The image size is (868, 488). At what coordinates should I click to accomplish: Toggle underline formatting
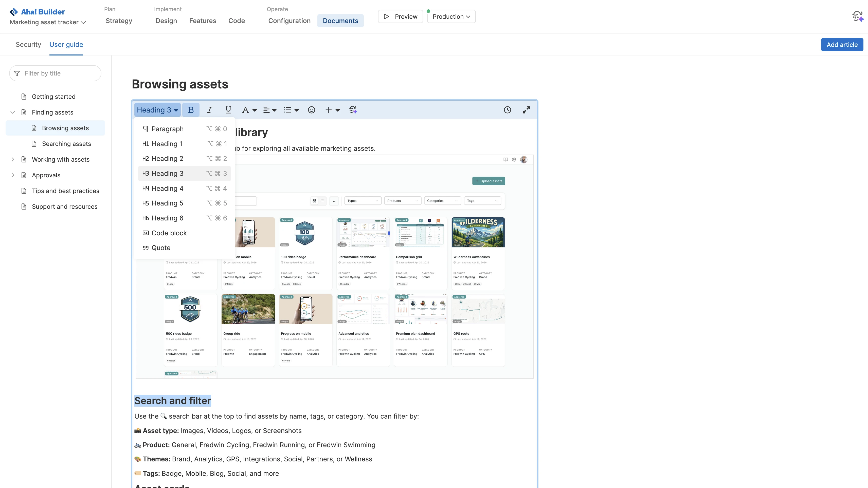pyautogui.click(x=228, y=110)
